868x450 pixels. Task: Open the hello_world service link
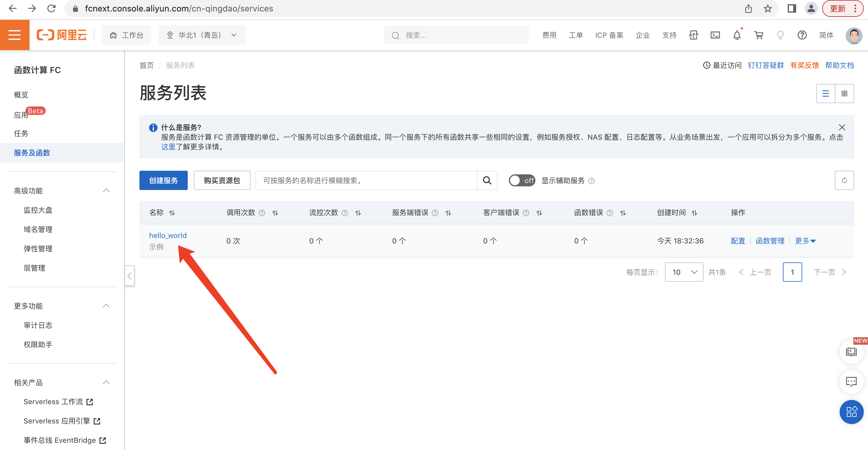click(168, 236)
